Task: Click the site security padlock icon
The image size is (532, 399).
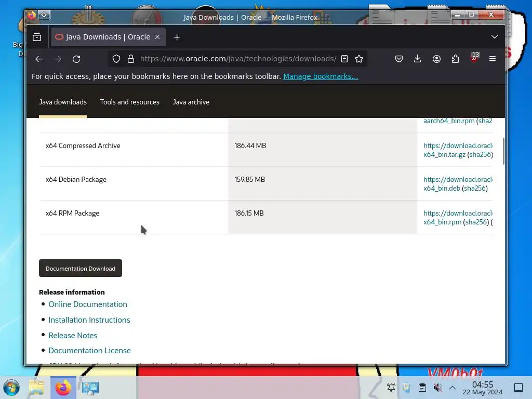Action: [131, 59]
